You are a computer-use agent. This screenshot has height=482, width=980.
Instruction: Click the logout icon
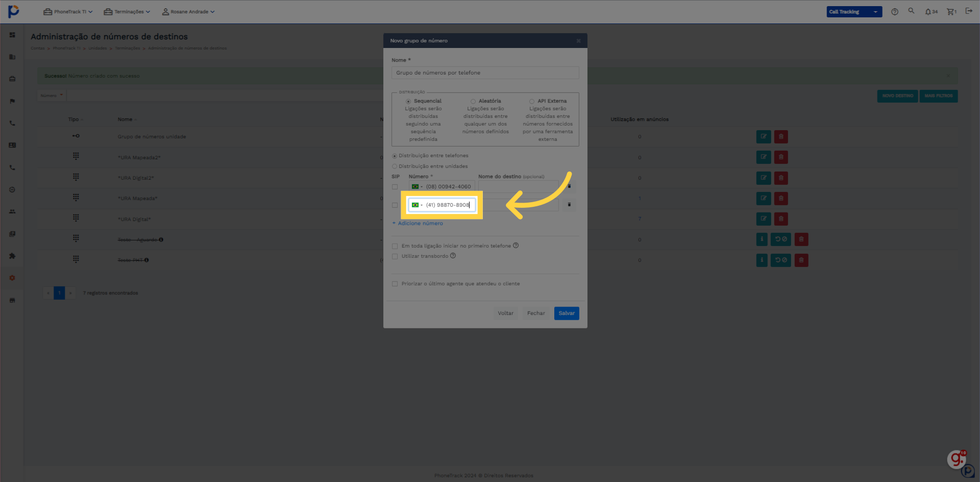click(969, 11)
